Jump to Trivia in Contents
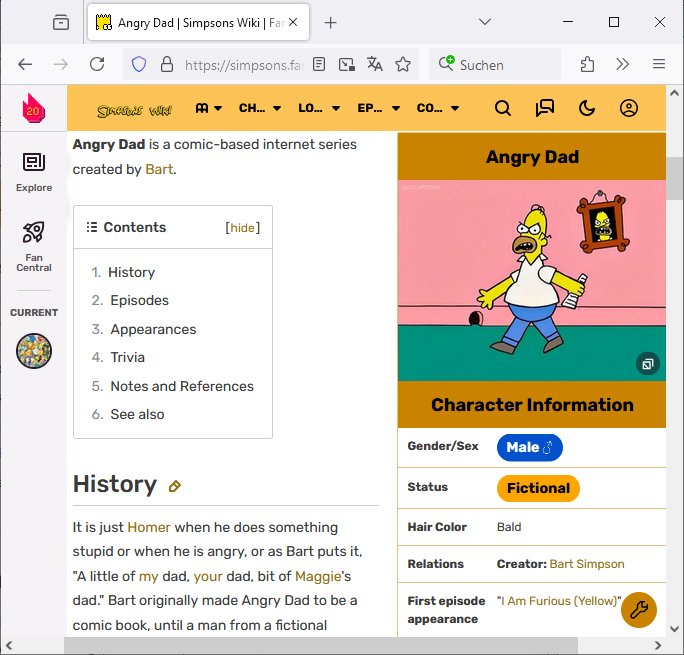This screenshot has height=655, width=684. pos(127,357)
